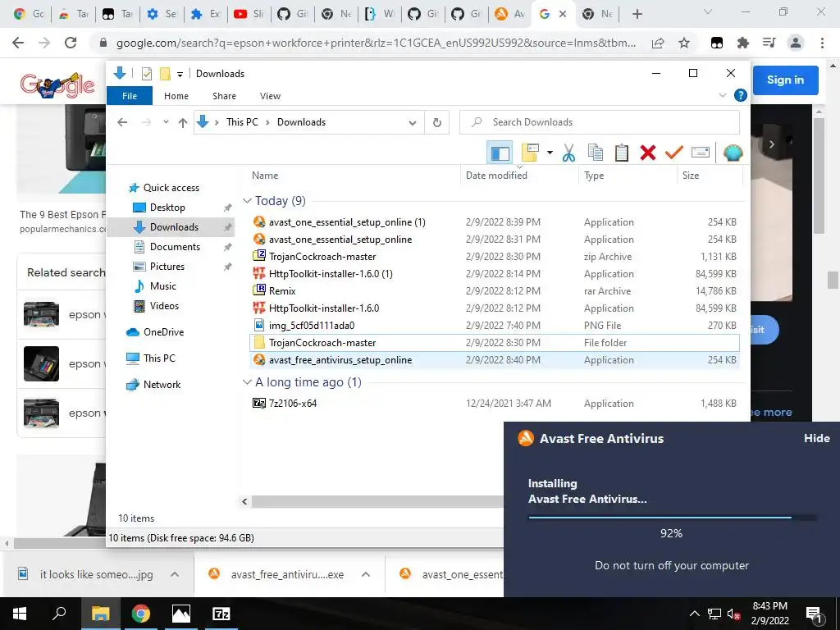
Task: Expand the Explorer ribbon chevron
Action: [722, 95]
